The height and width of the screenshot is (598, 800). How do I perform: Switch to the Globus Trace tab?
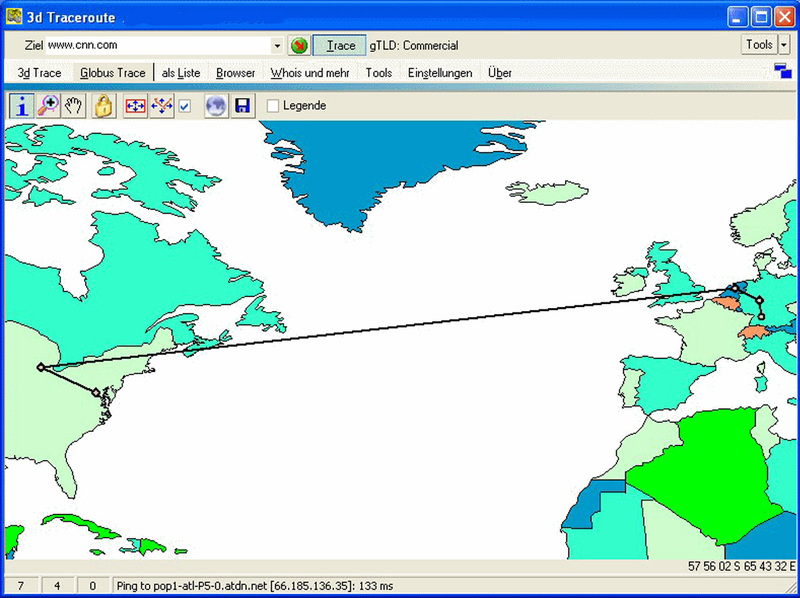click(113, 73)
